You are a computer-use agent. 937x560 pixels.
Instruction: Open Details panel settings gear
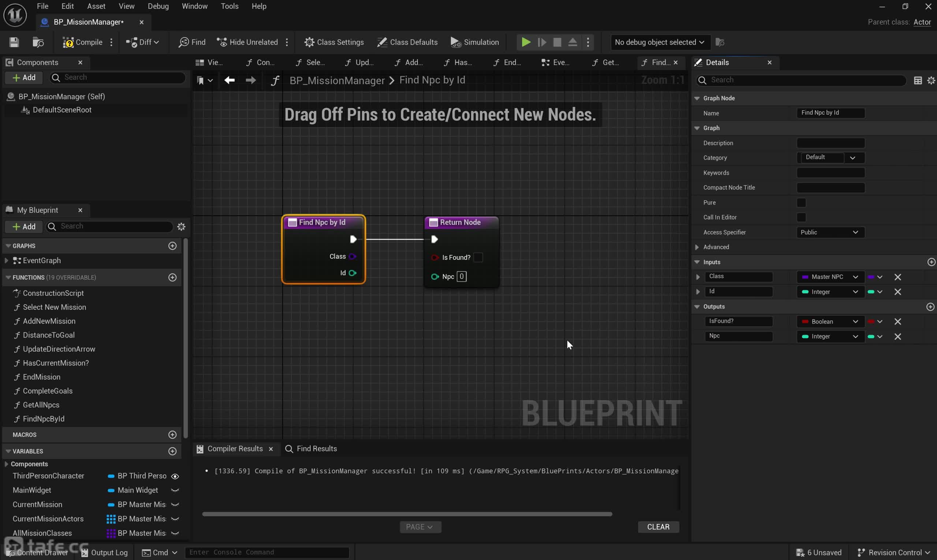click(x=931, y=81)
